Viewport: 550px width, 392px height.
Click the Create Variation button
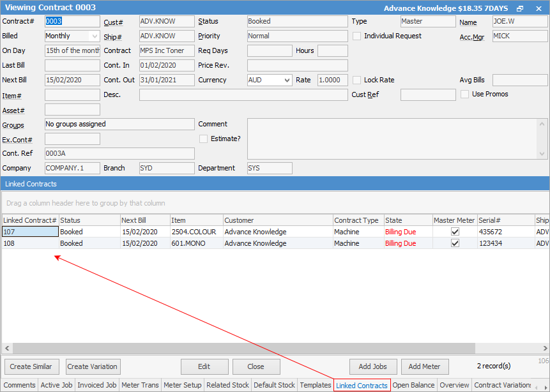click(93, 366)
